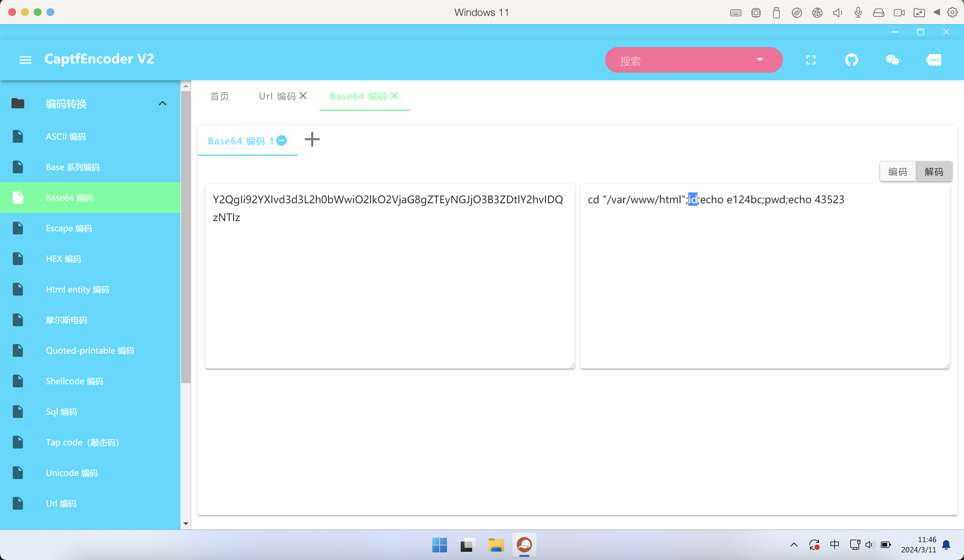Screen dimensions: 964x560
Task: Select the Base64 编码 1 sub-tab
Action: [x=241, y=141]
